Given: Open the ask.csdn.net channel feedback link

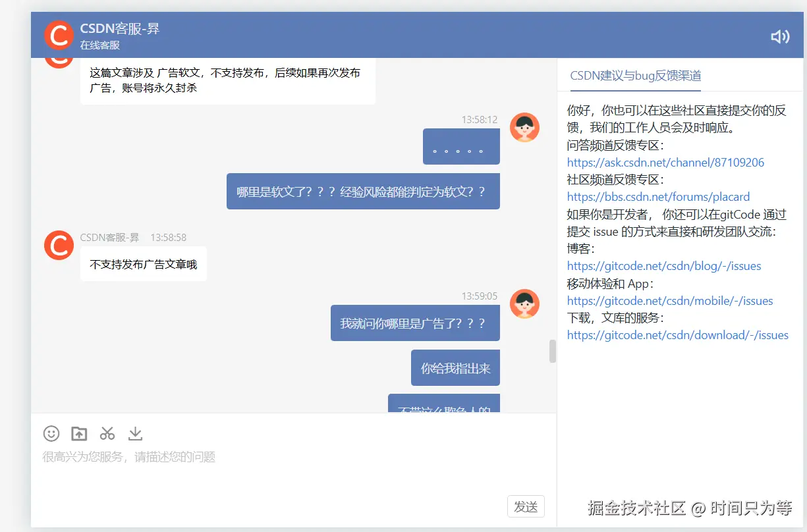Looking at the screenshot, I should (665, 162).
